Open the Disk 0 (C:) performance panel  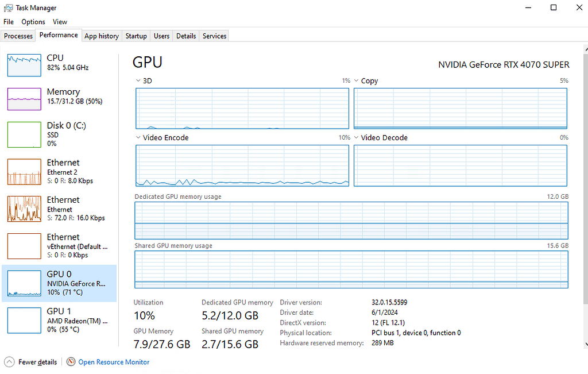tap(57, 134)
